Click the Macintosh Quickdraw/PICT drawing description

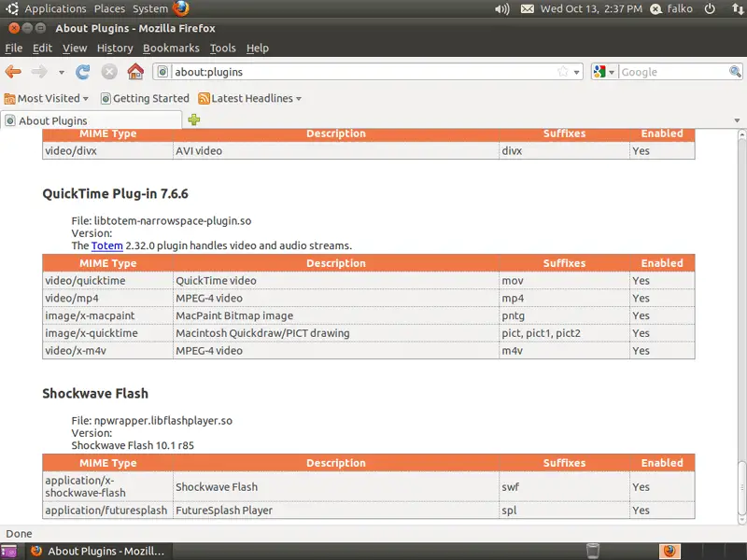click(262, 333)
